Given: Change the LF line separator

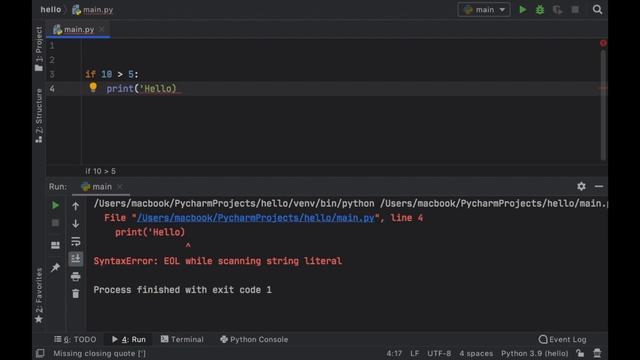Looking at the screenshot, I should tap(415, 353).
